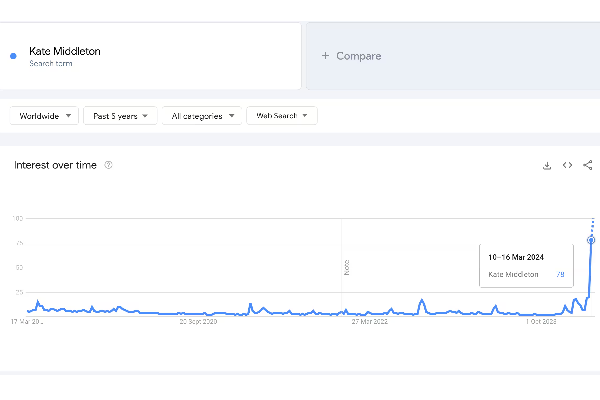This screenshot has height=400, width=600.
Task: Download the Interest over time CSV
Action: point(547,166)
